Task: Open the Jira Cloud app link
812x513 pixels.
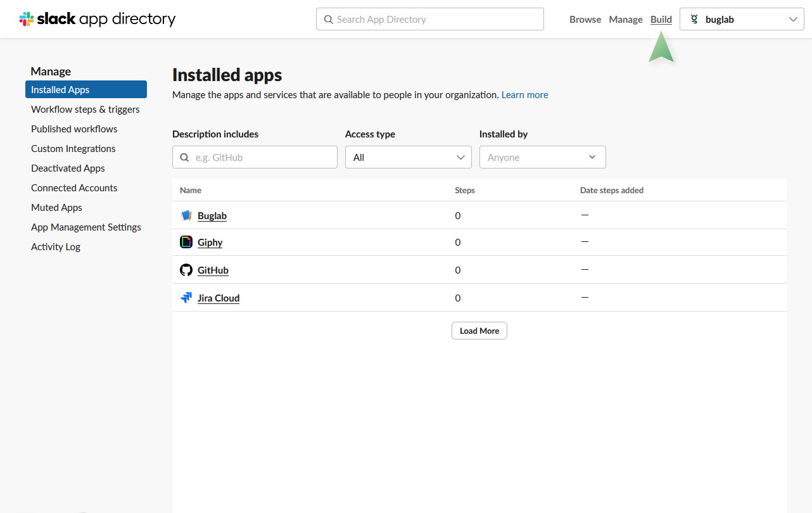Action: [x=219, y=298]
